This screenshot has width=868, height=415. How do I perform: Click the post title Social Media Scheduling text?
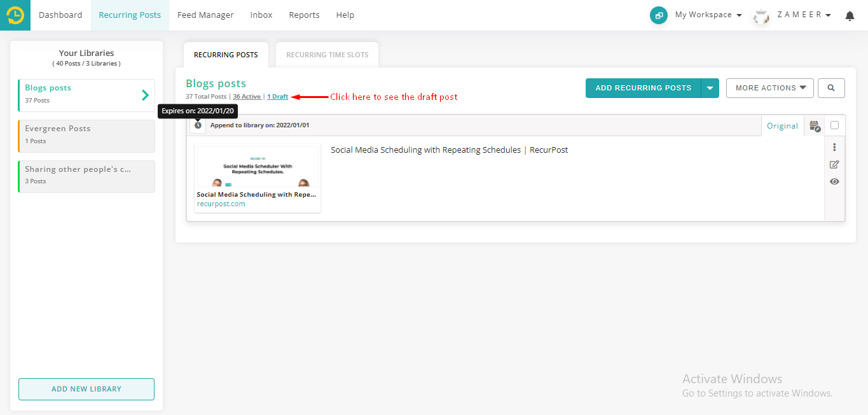449,150
